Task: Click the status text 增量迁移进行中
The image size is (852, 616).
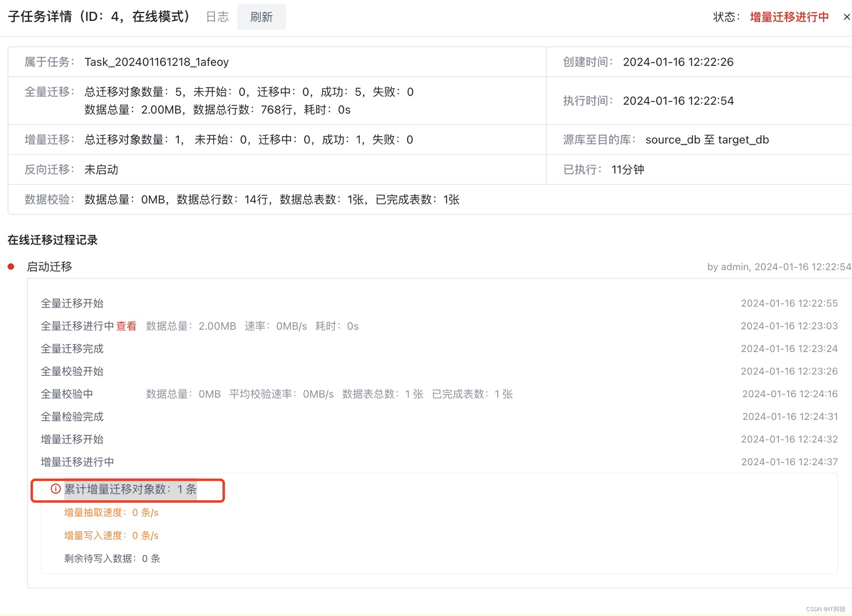Action: point(789,17)
